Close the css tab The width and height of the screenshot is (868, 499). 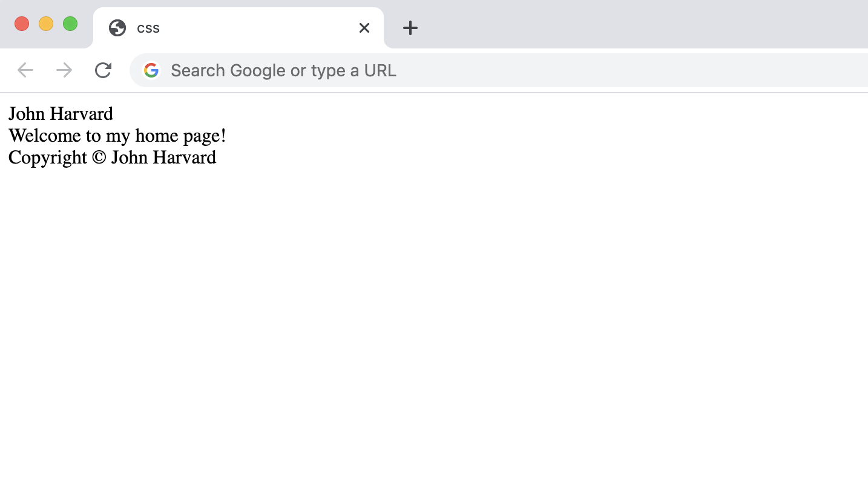point(364,28)
